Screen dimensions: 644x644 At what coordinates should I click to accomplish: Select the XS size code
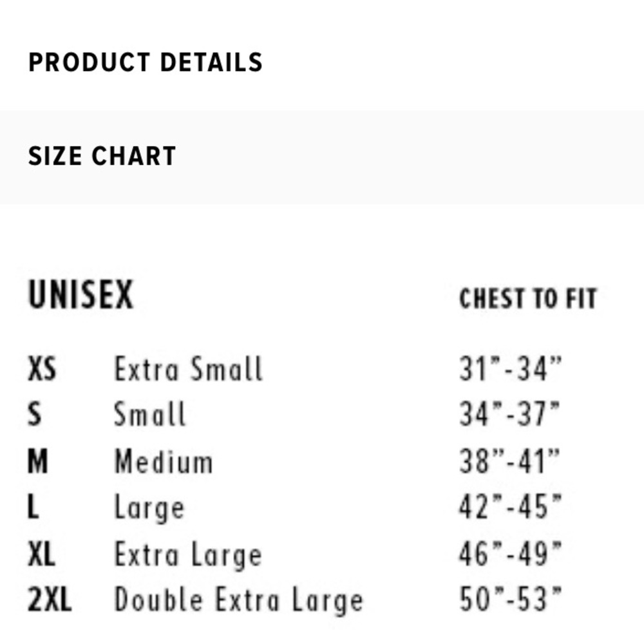click(43, 370)
